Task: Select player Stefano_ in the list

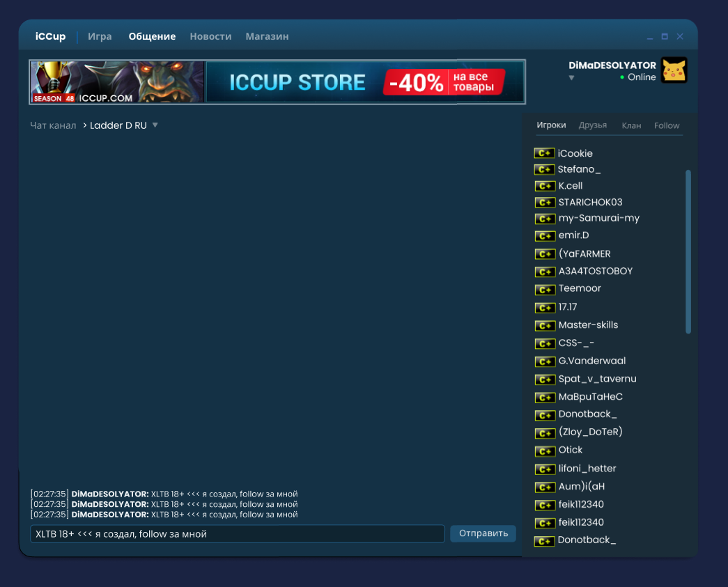Action: coord(578,169)
